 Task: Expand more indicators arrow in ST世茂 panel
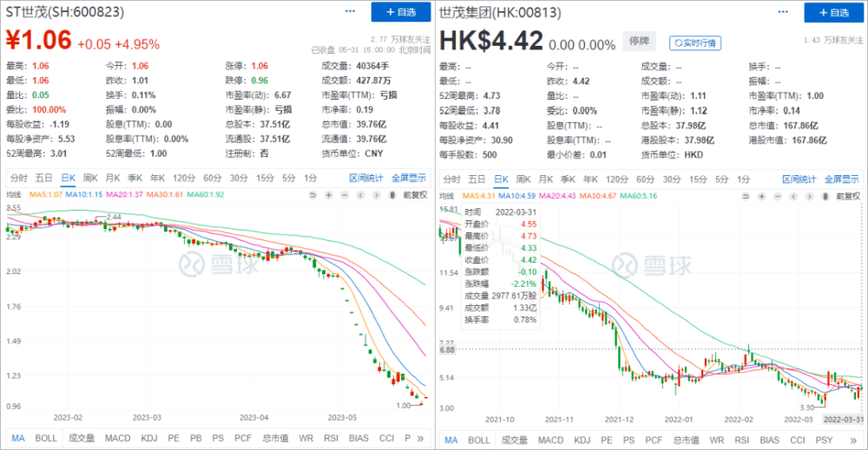420,439
